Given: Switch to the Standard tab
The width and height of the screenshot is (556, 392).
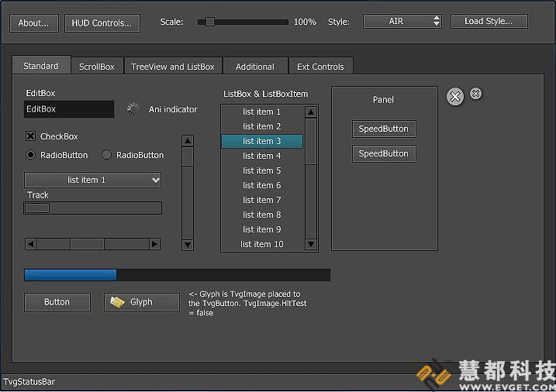Looking at the screenshot, I should pos(41,66).
